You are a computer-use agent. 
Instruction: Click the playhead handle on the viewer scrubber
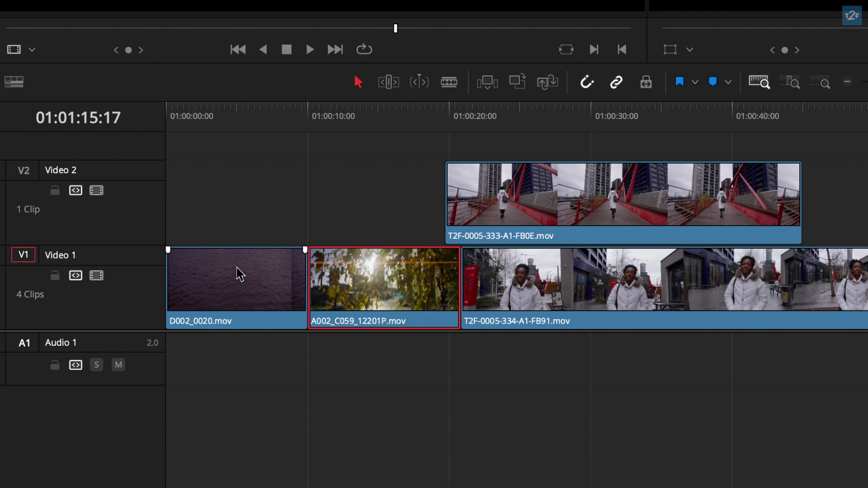[396, 28]
